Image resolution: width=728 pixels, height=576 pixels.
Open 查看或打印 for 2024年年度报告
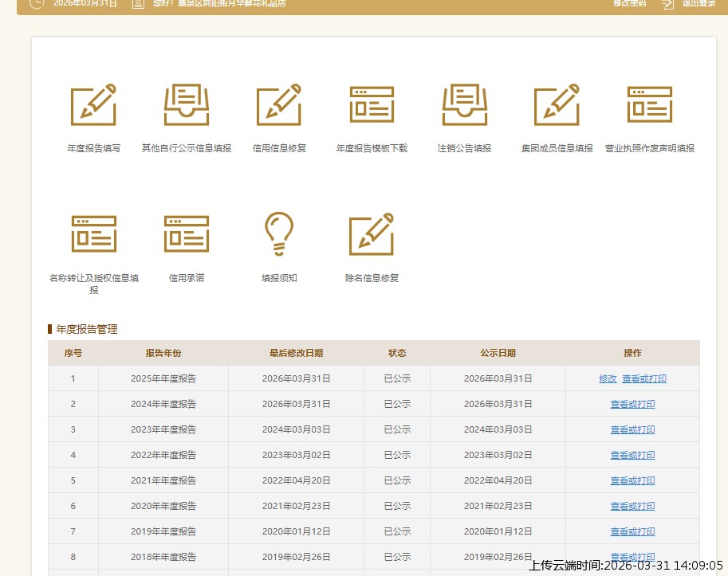coord(632,404)
